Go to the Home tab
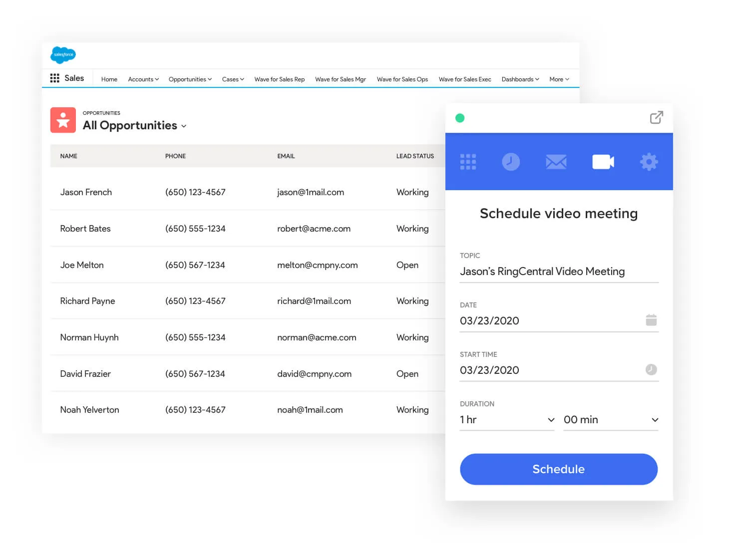The image size is (731, 560). point(109,79)
